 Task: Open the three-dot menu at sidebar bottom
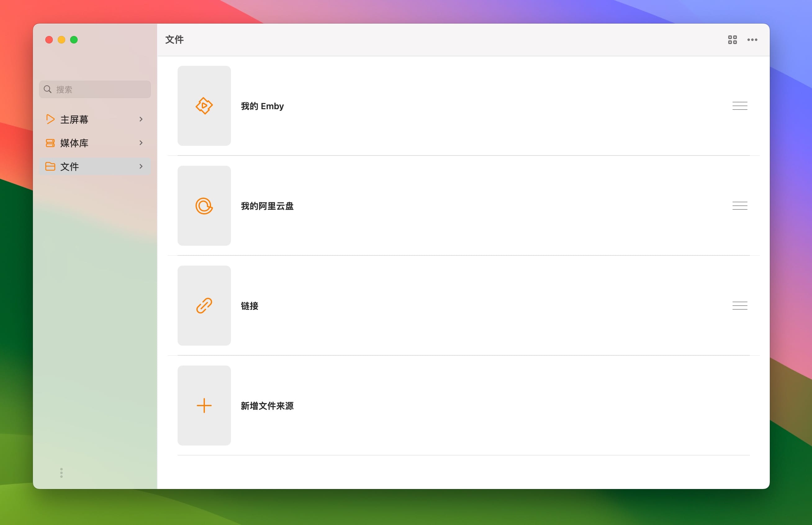tap(62, 473)
